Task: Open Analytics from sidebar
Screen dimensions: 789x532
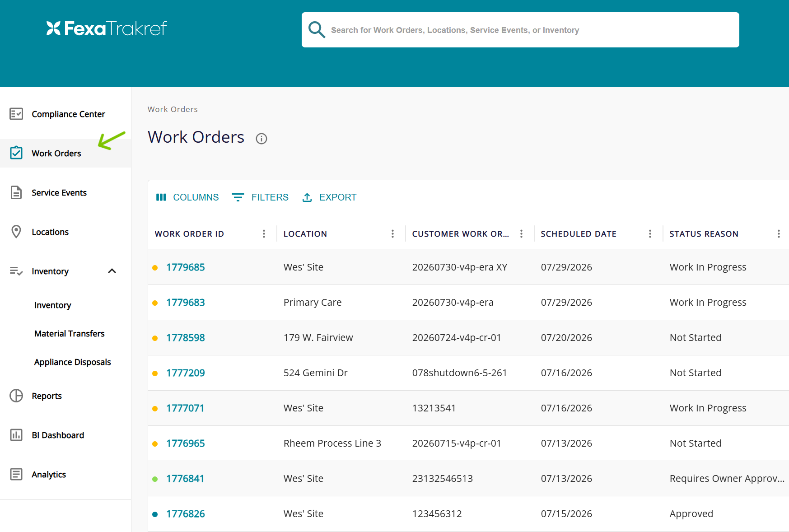Action: click(65, 474)
